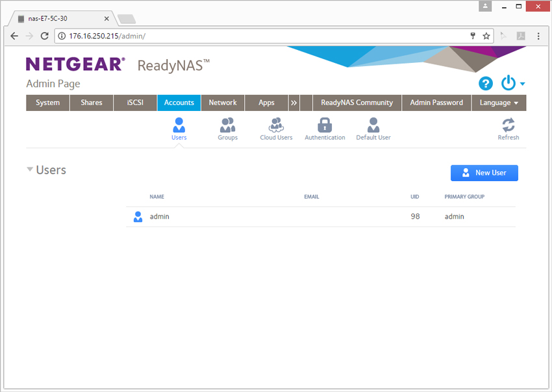Reload the page with browser reload
Screen dimensions: 552x392
[44, 36]
